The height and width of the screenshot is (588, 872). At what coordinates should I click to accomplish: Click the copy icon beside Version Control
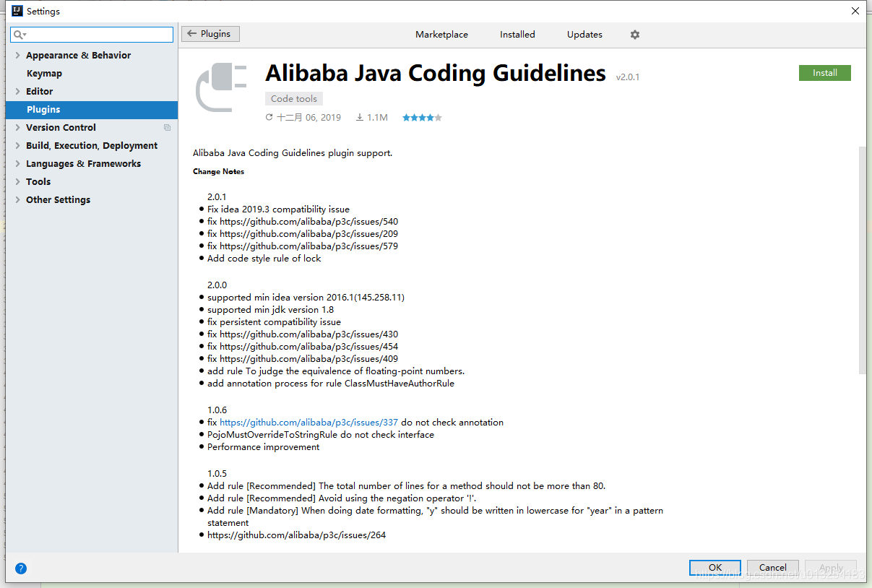[168, 128]
